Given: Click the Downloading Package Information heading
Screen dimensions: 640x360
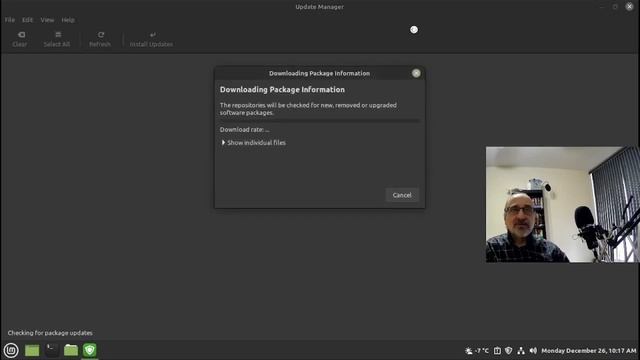Looking at the screenshot, I should tap(282, 89).
